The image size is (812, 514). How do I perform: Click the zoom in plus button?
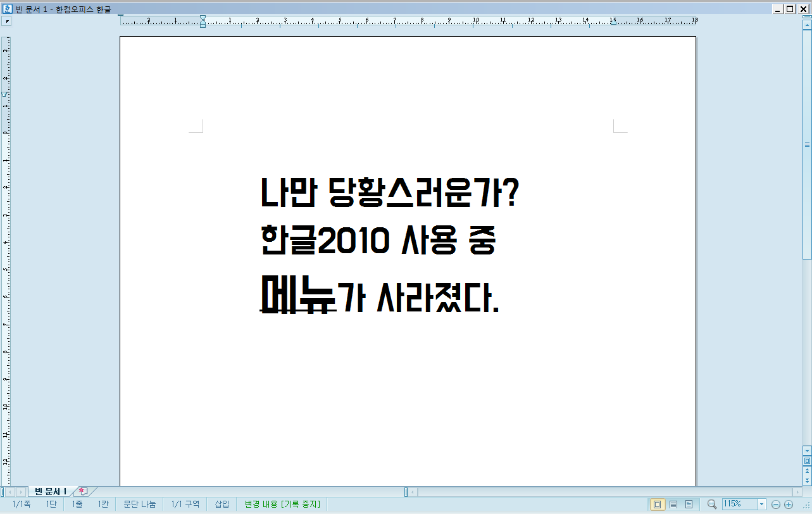pos(789,505)
